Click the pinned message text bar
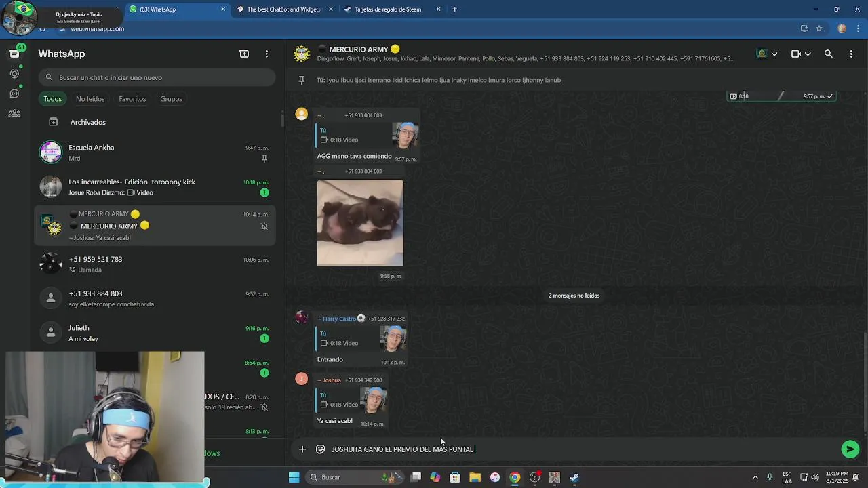 [439, 80]
